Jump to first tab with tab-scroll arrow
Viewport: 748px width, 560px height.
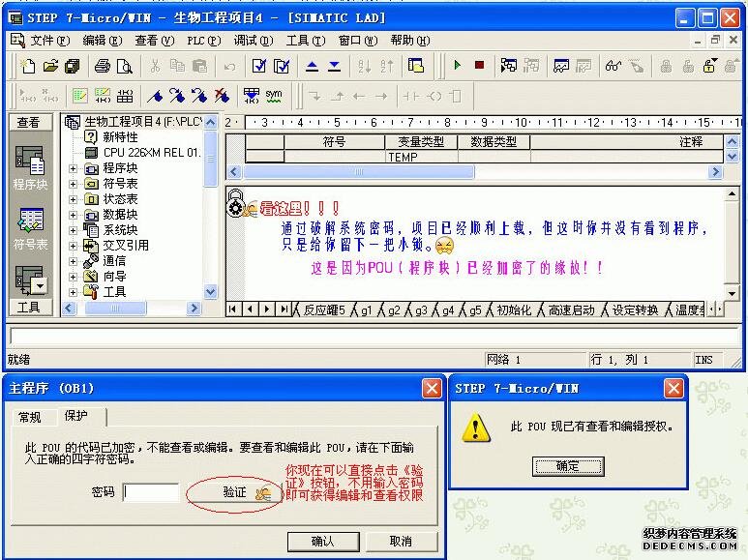[x=232, y=309]
